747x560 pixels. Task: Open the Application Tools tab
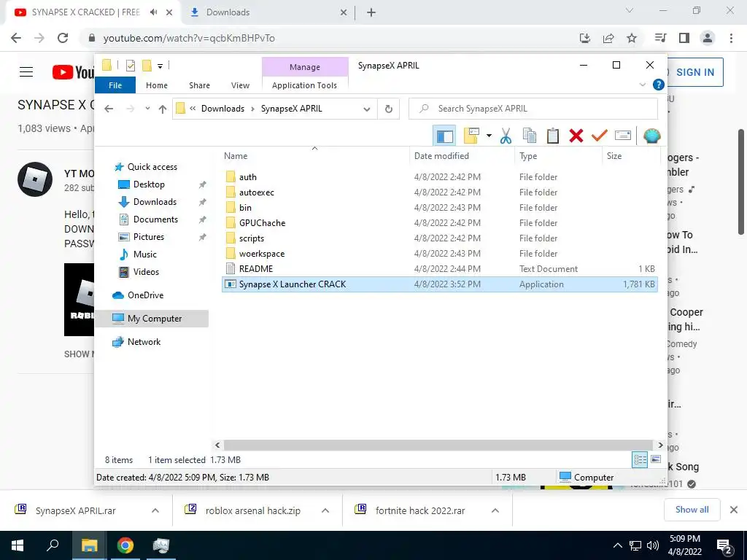point(304,85)
